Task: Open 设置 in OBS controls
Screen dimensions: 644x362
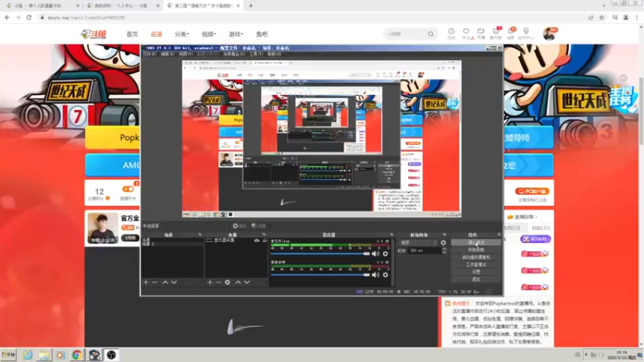Action: pyautogui.click(x=476, y=272)
